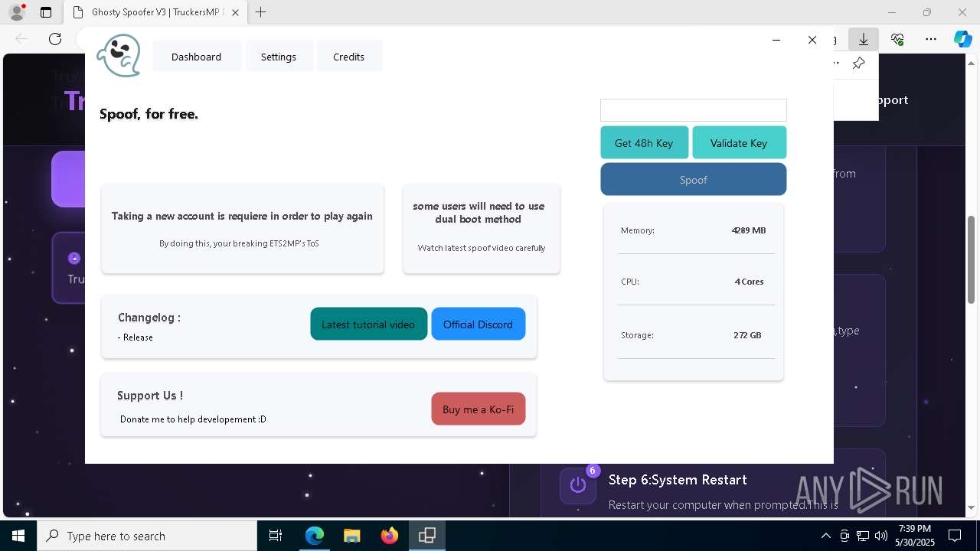This screenshot has height=551, width=980.
Task: Click the Step 6 power icon
Action: click(x=578, y=484)
